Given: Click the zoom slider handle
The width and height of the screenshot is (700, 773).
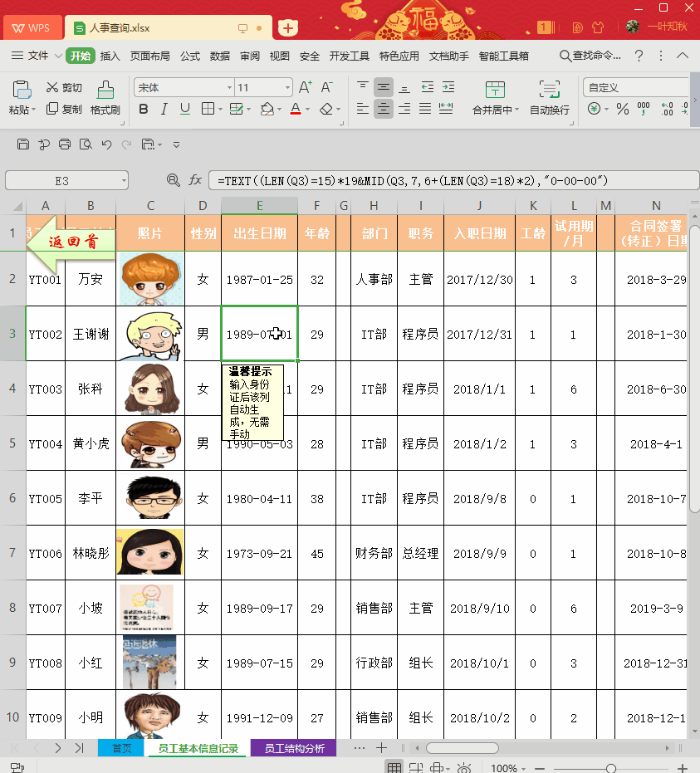Looking at the screenshot, I should (611, 768).
